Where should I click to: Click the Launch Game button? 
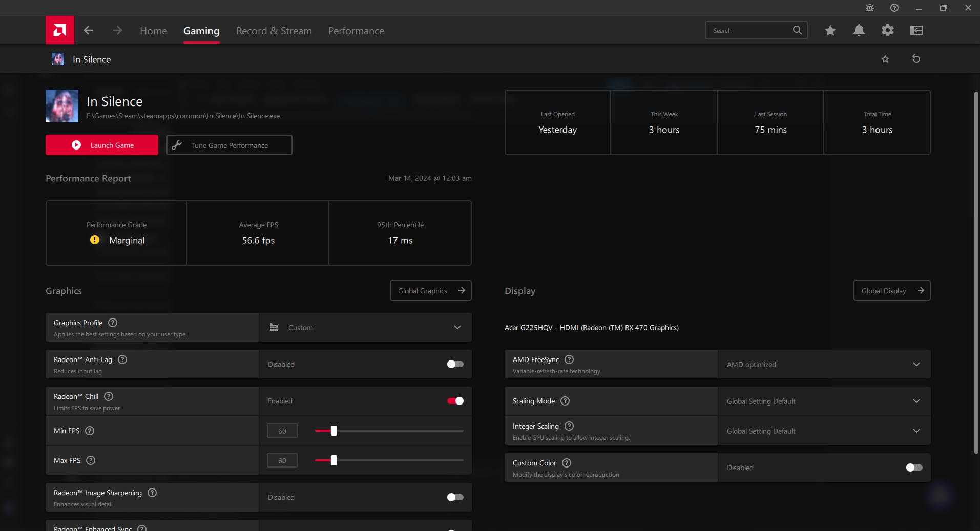point(102,145)
